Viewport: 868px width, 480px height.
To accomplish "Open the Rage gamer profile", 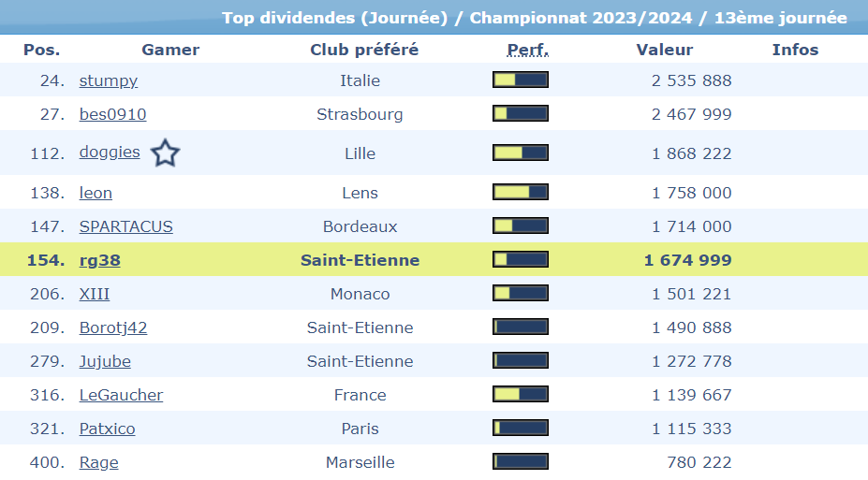I will click(x=98, y=462).
